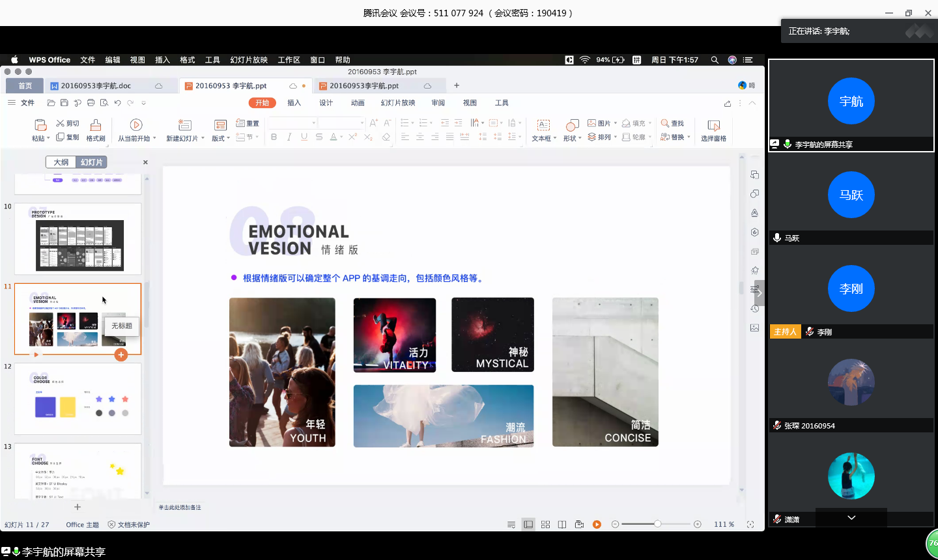
Task: Start slideshow with 从当前开始 play icon
Action: click(136, 125)
